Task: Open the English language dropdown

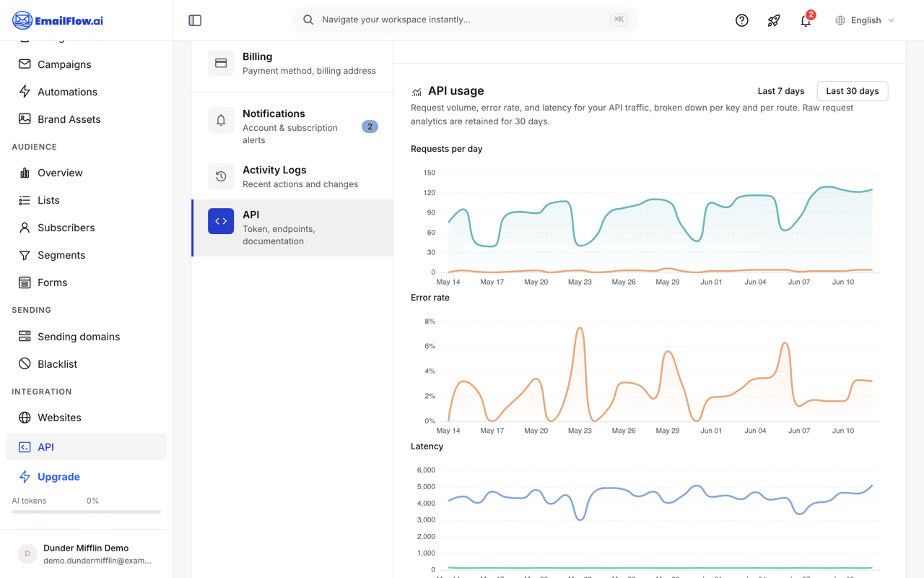Action: point(865,20)
